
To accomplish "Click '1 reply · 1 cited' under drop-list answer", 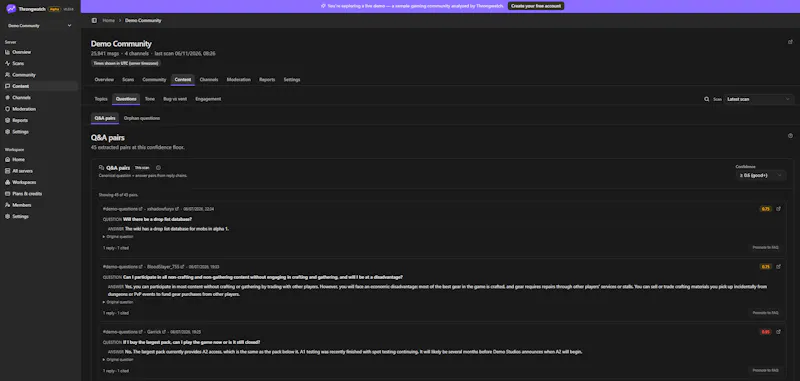I will point(116,248).
